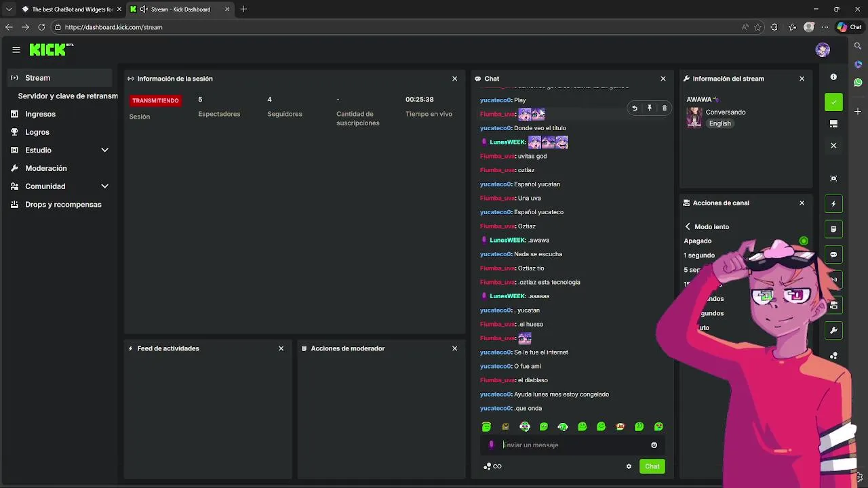Open a new browser tab
This screenshot has height=488, width=868.
pos(243,9)
